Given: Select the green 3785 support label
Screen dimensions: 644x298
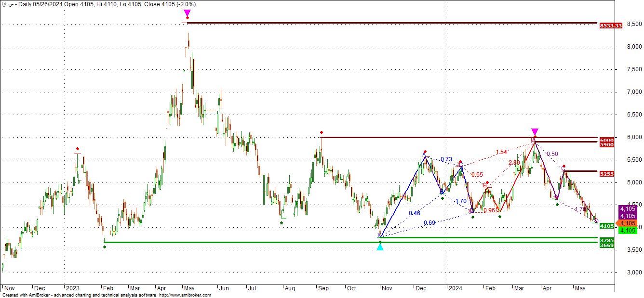Looking at the screenshot, I should (x=606, y=240).
